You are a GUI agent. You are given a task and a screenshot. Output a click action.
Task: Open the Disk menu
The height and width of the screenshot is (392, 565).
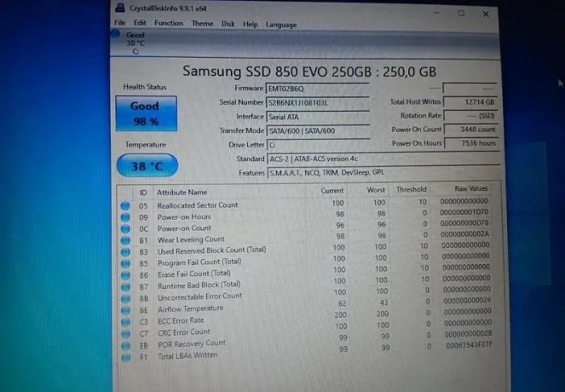point(228,24)
